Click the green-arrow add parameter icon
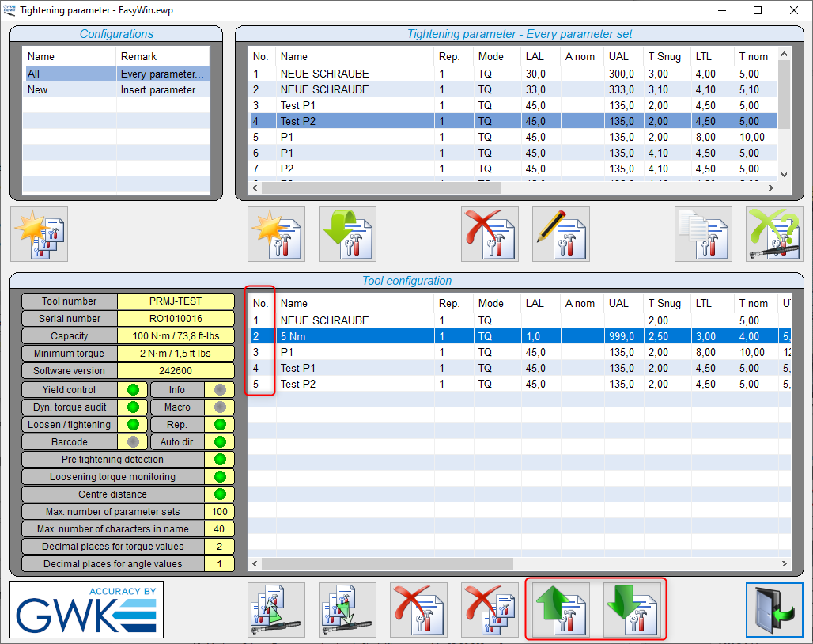 (x=347, y=234)
